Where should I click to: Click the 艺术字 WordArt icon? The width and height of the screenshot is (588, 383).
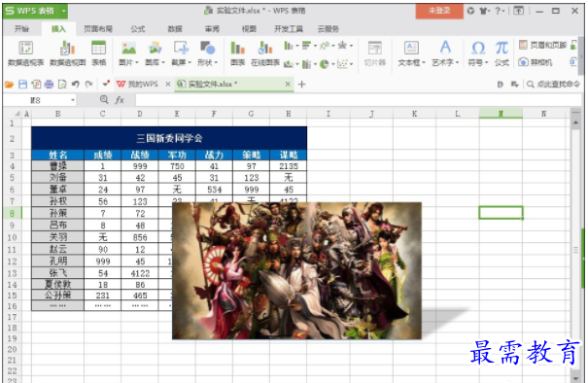(445, 49)
